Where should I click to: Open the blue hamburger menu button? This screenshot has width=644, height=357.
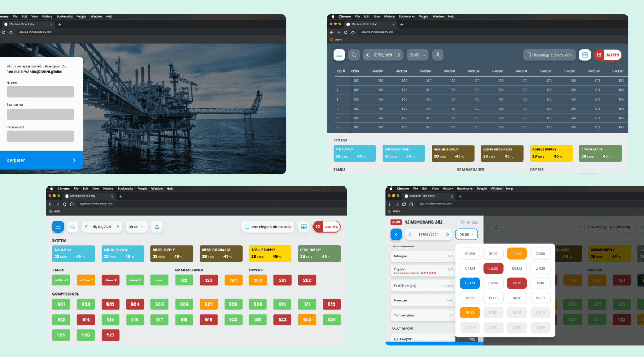pos(58,227)
